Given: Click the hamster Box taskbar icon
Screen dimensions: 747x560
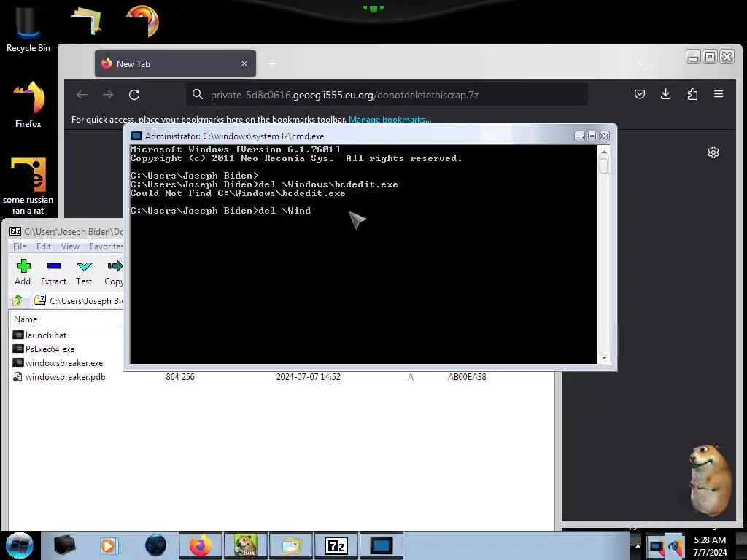Looking at the screenshot, I should point(245,545).
